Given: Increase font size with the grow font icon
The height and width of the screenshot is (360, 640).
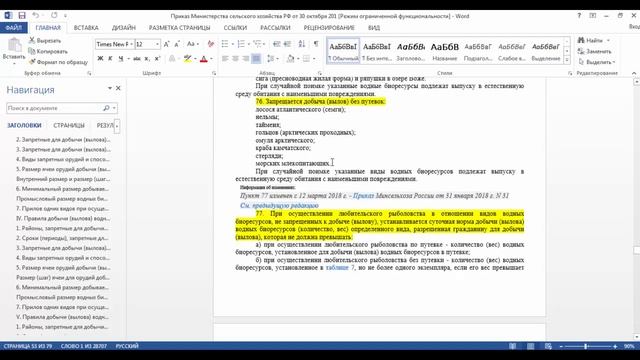Looking at the screenshot, I should [167, 44].
